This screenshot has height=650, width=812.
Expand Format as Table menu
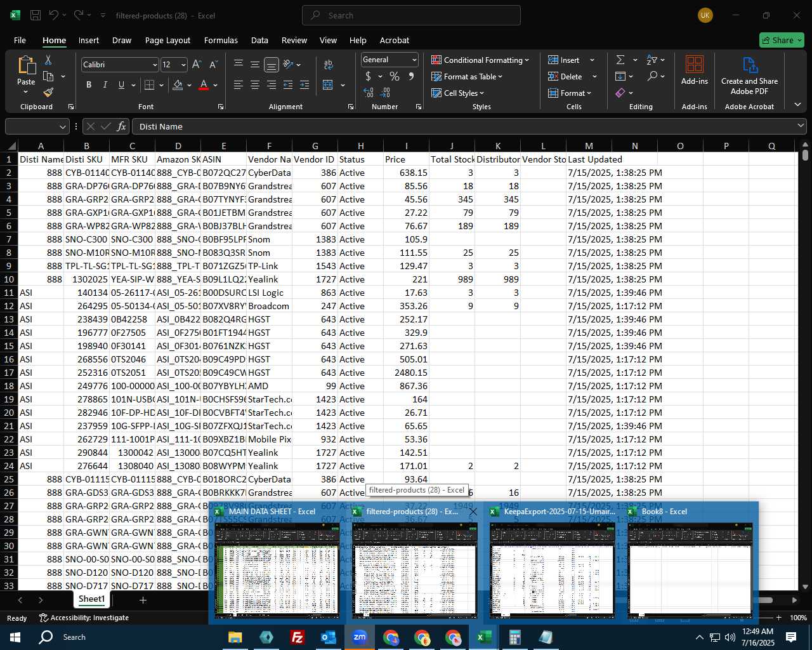[467, 76]
